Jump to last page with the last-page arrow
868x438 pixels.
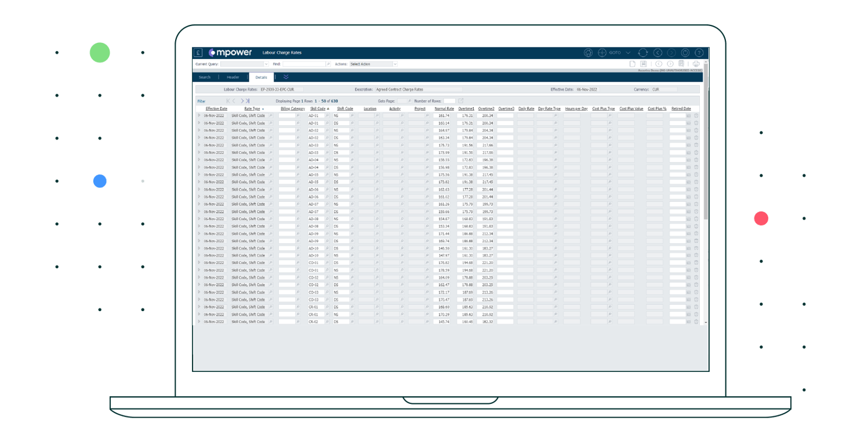pos(248,101)
